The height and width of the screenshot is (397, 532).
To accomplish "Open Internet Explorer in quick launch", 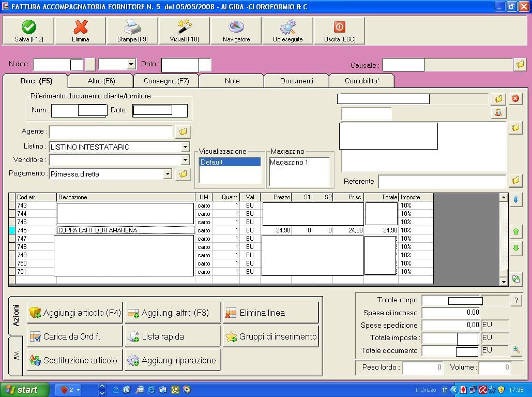I will [x=151, y=390].
